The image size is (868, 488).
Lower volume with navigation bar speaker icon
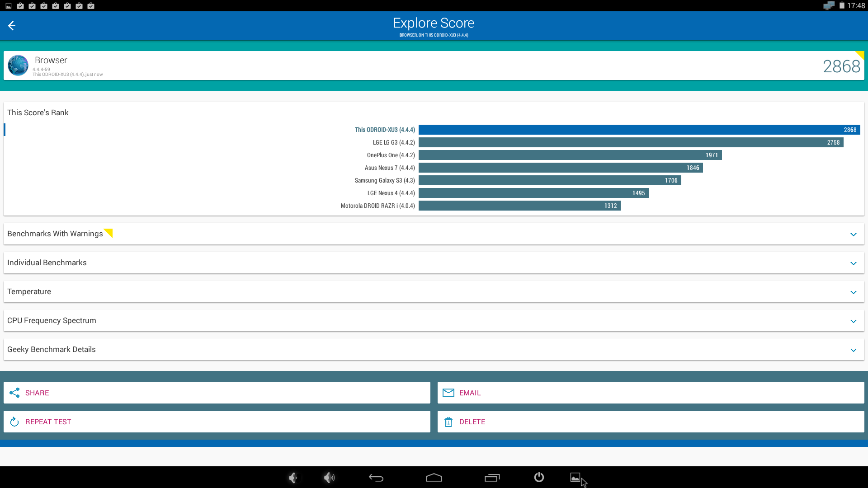[293, 478]
